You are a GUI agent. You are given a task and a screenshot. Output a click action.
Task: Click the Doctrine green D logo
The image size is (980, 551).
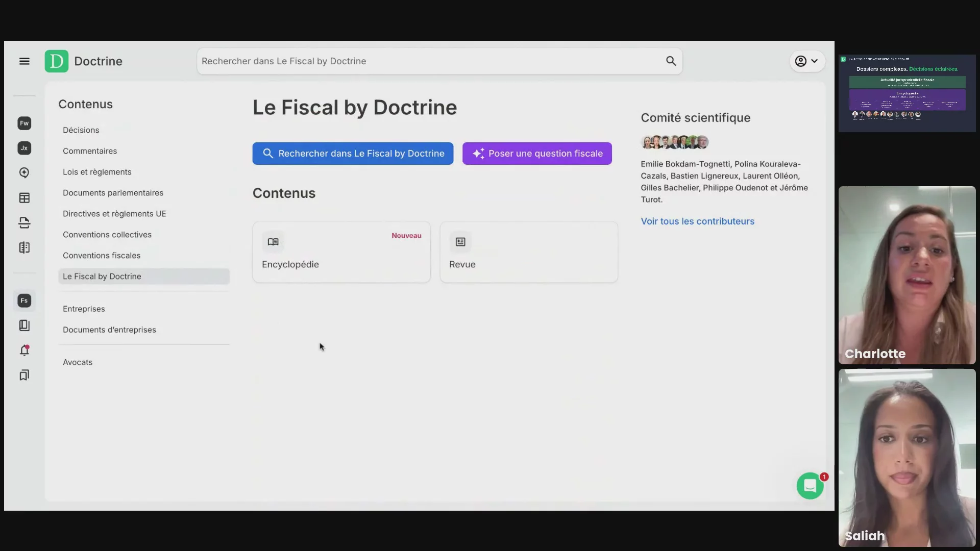pos(57,61)
